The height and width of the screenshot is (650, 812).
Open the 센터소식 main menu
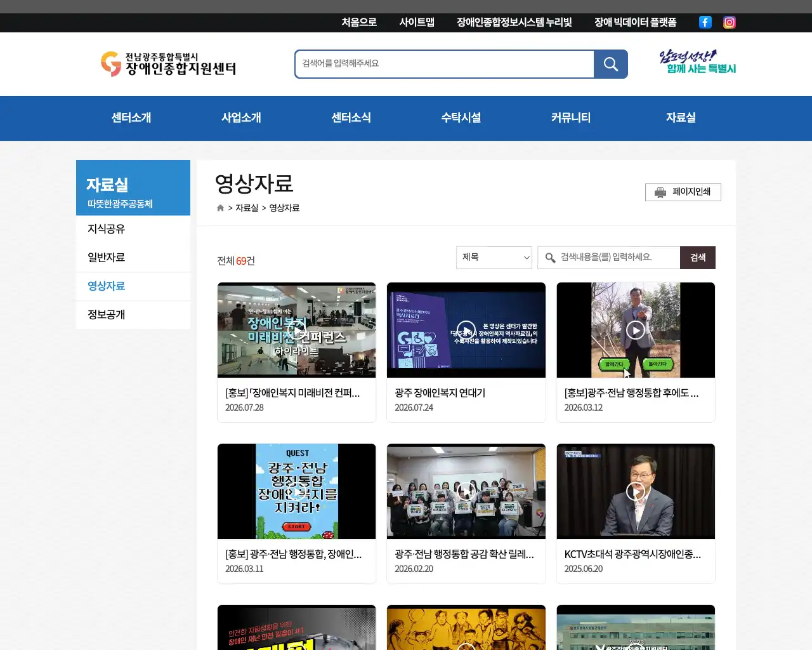coord(351,118)
